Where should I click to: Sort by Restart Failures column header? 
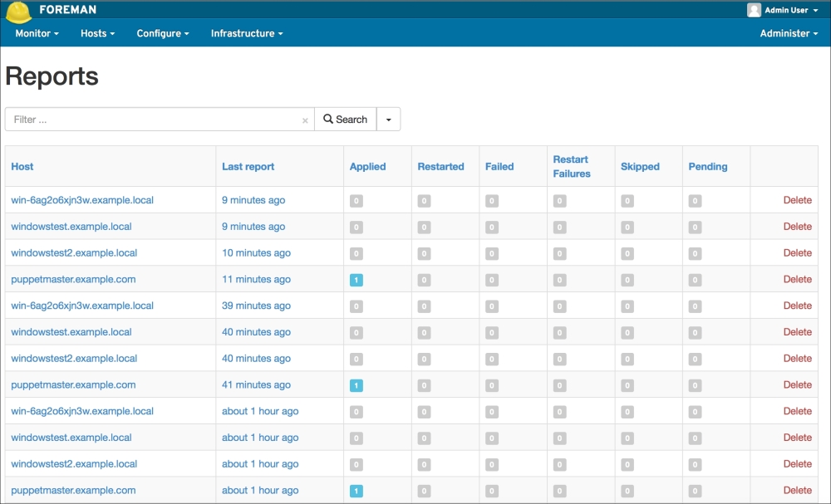[571, 167]
